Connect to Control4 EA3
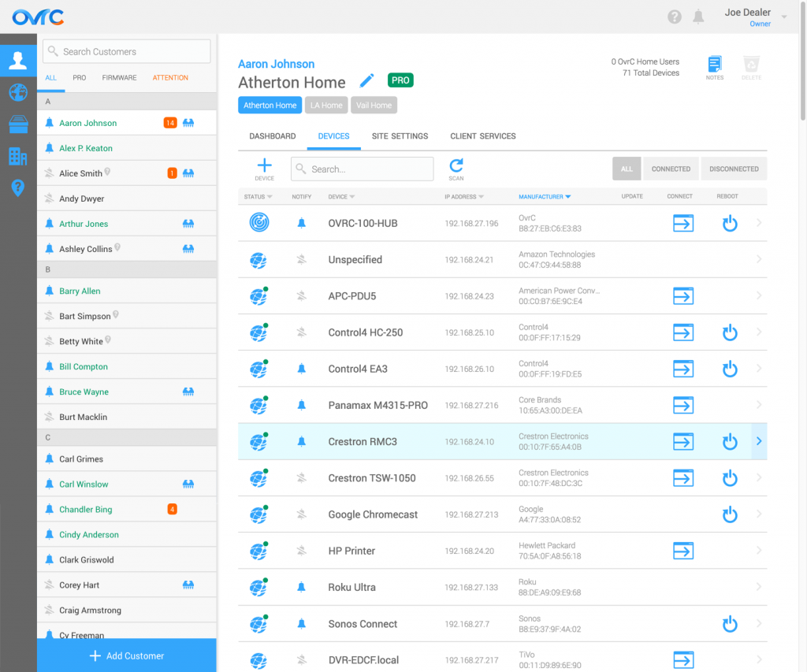Image resolution: width=807 pixels, height=672 pixels. tap(683, 369)
